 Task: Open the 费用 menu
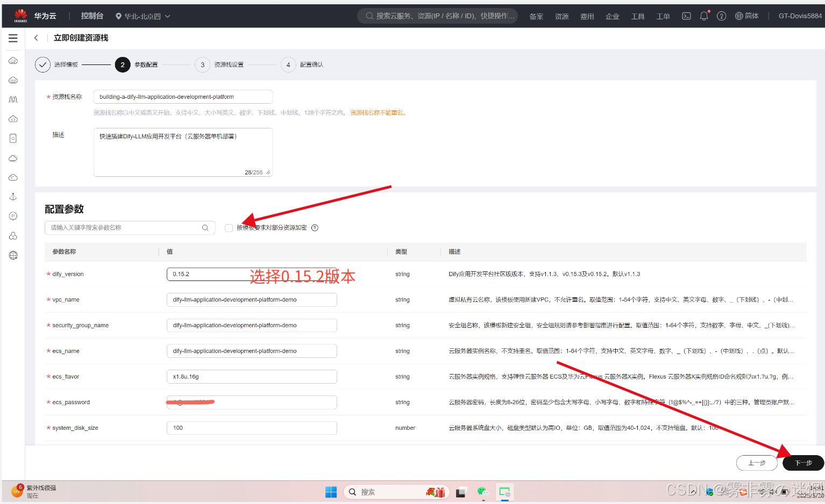click(587, 16)
